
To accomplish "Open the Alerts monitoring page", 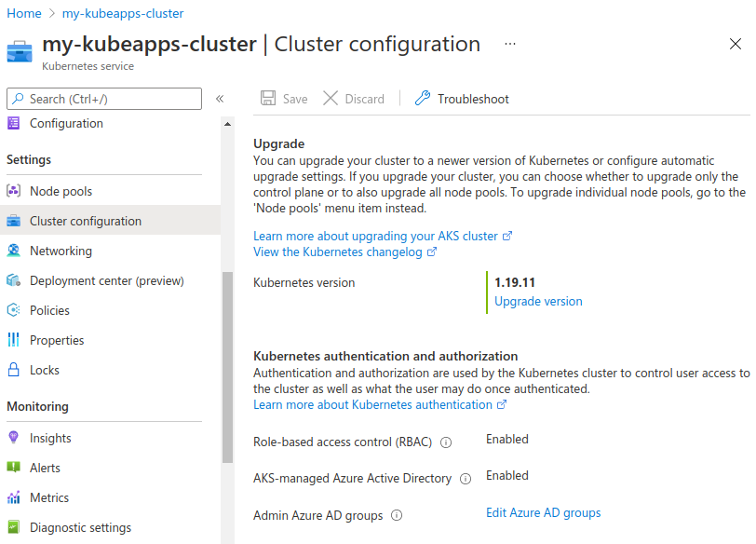I will [x=47, y=467].
